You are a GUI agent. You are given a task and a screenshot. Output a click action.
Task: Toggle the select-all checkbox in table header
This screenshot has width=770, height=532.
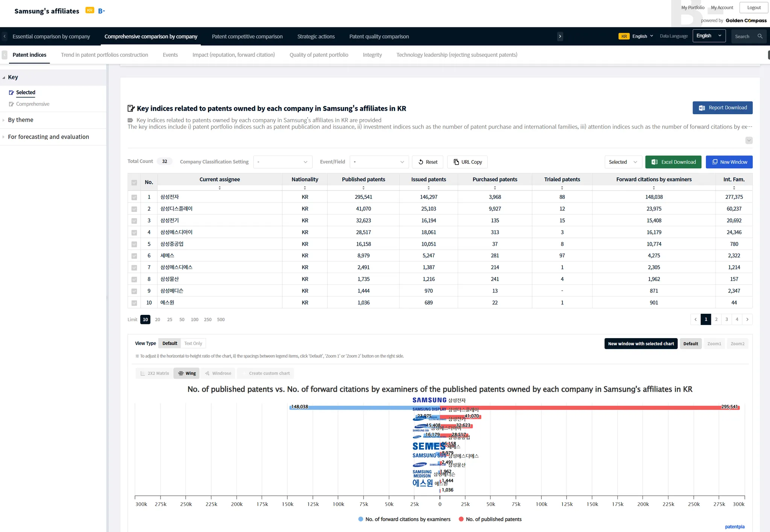(x=134, y=183)
